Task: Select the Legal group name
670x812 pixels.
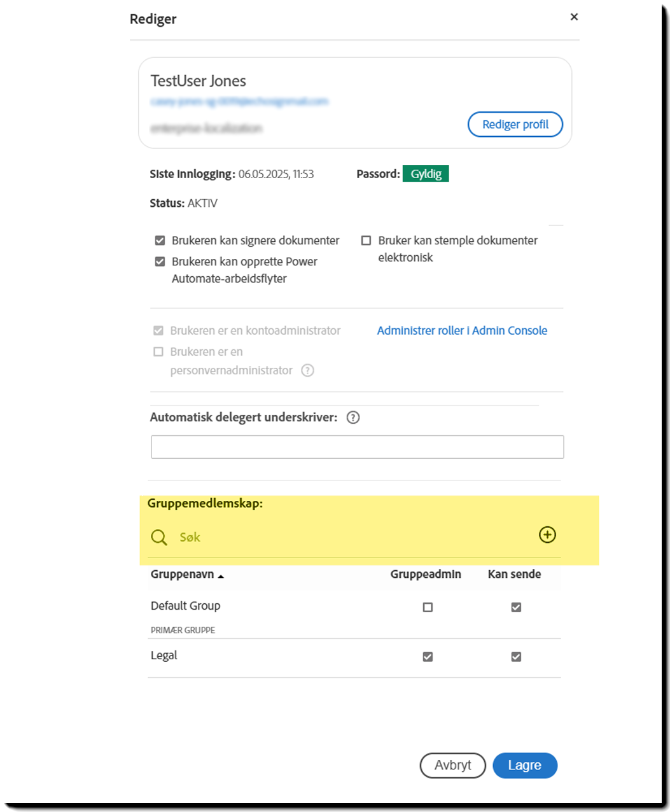Action: pyautogui.click(x=164, y=655)
